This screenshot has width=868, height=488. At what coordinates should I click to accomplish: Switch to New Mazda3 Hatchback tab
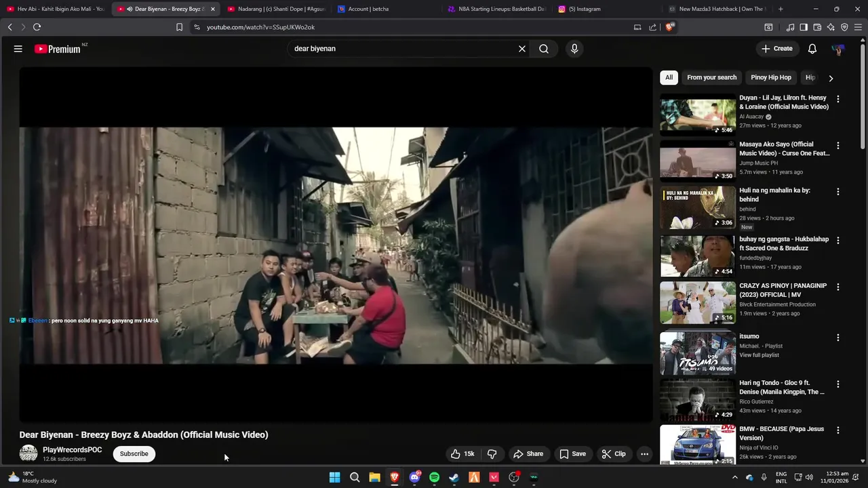coord(717,9)
